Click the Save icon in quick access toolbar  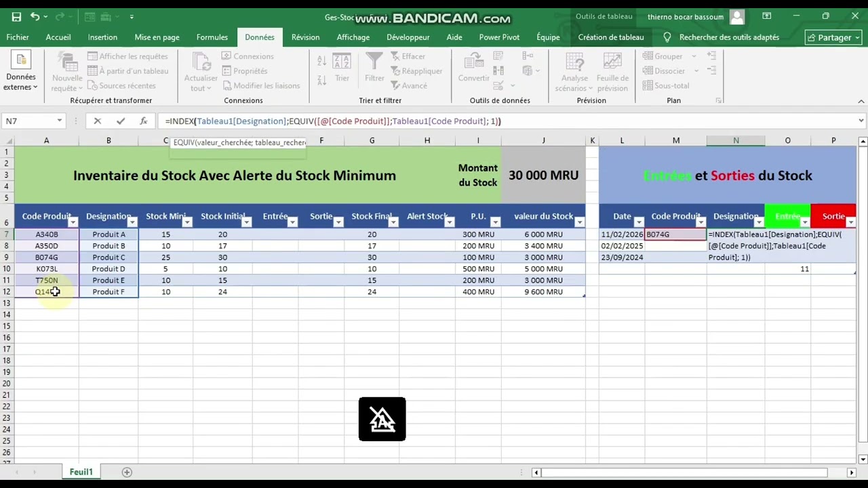click(16, 16)
